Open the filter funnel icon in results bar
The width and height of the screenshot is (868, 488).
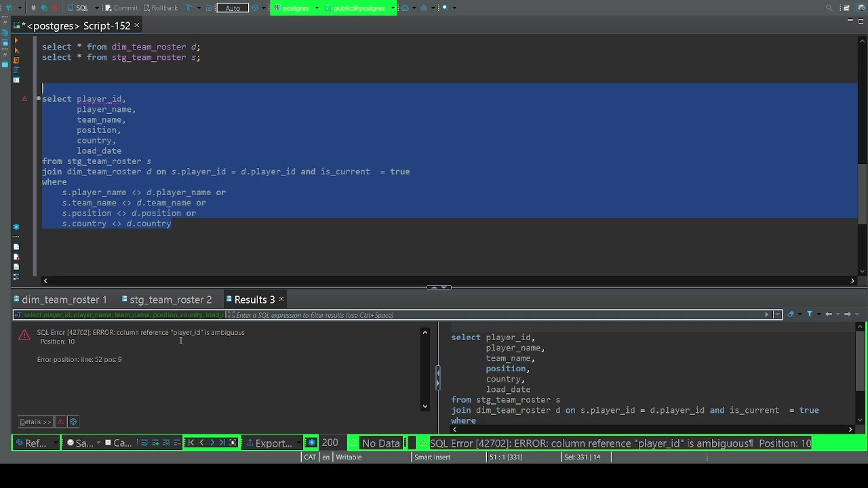pyautogui.click(x=810, y=314)
